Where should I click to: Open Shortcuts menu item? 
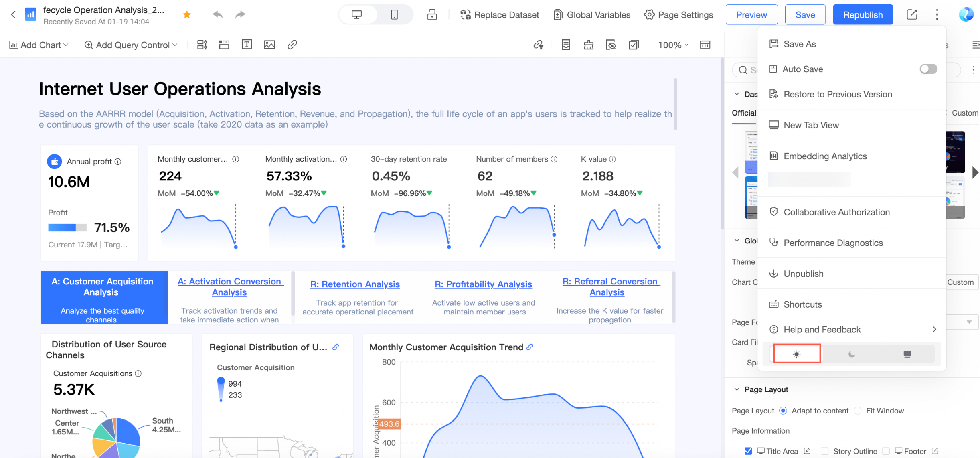(852, 304)
